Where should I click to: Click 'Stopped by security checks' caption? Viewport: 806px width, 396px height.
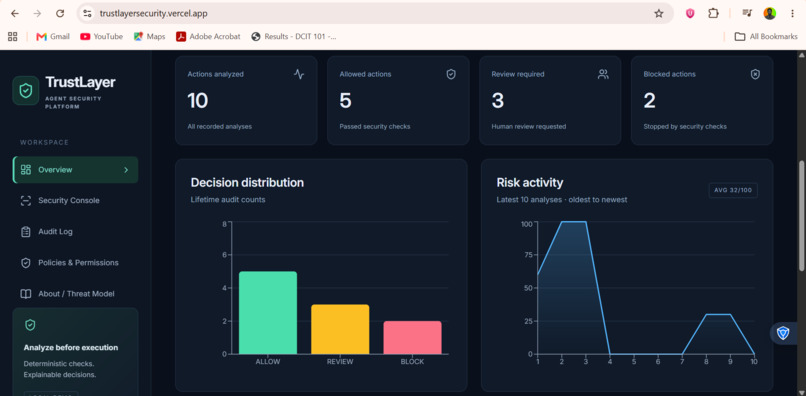point(685,127)
